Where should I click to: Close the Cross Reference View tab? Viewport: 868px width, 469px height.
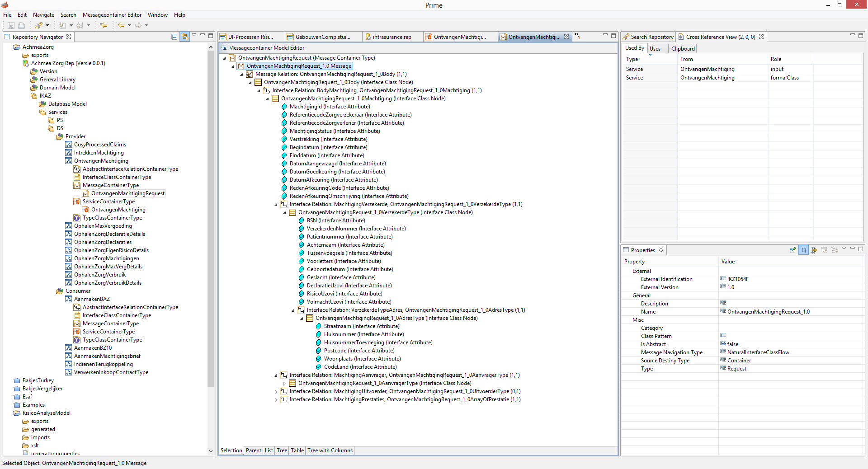click(761, 37)
